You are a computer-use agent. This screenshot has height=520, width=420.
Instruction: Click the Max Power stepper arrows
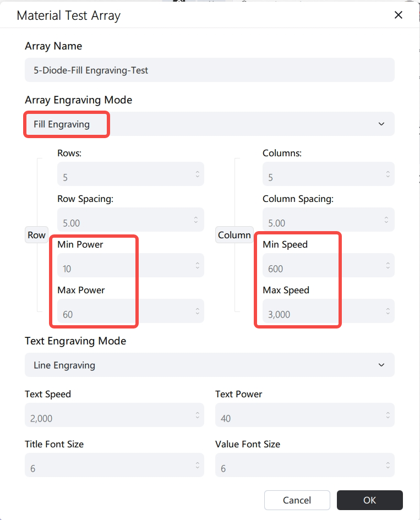[x=198, y=311]
